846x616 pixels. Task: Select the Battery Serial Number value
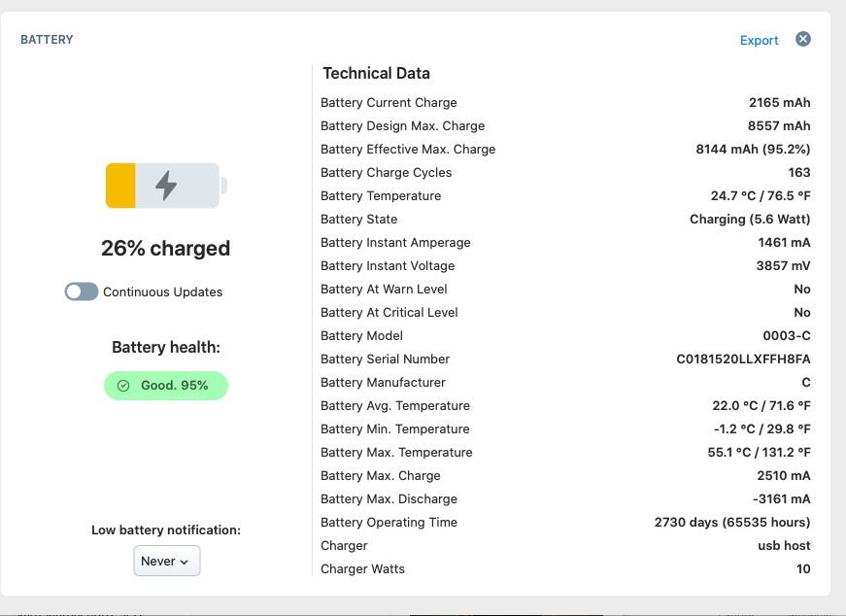click(x=743, y=359)
